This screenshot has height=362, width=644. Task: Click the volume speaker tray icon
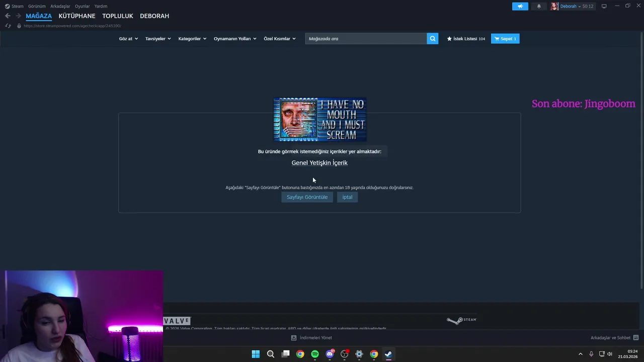(x=609, y=354)
